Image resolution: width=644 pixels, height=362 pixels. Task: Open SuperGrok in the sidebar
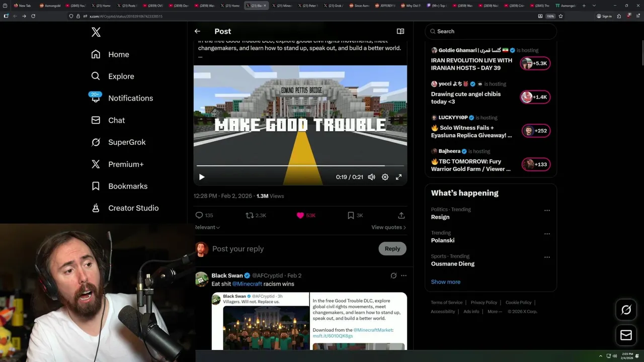tap(118, 142)
